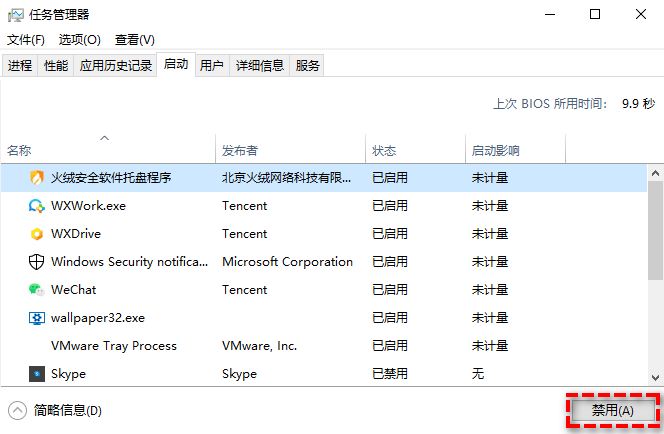Select the Skype row name

(68, 374)
